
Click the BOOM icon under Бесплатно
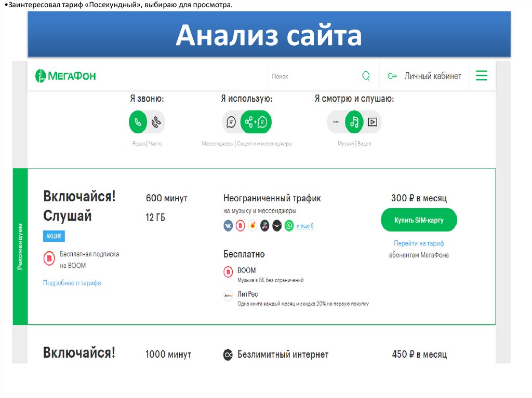tap(229, 271)
